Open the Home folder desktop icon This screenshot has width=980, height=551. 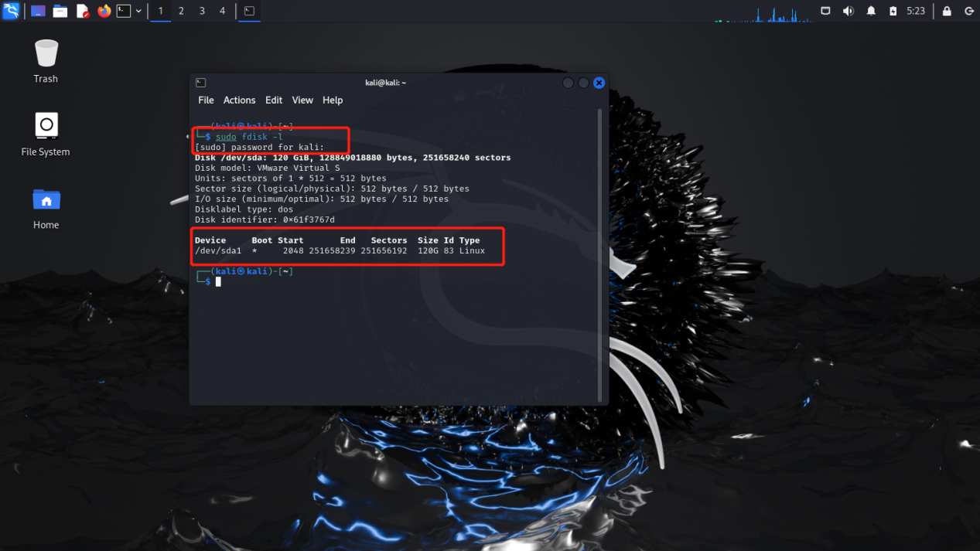(x=46, y=208)
